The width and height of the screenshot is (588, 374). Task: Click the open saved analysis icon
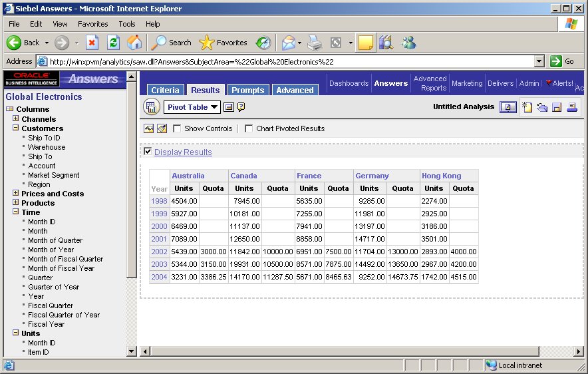(x=542, y=107)
